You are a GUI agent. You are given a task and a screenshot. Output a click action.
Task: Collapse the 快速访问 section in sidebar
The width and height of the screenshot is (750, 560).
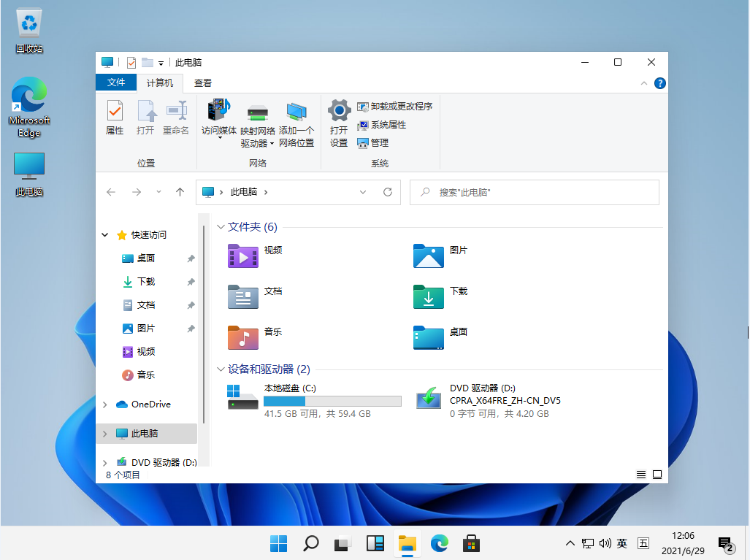[104, 234]
